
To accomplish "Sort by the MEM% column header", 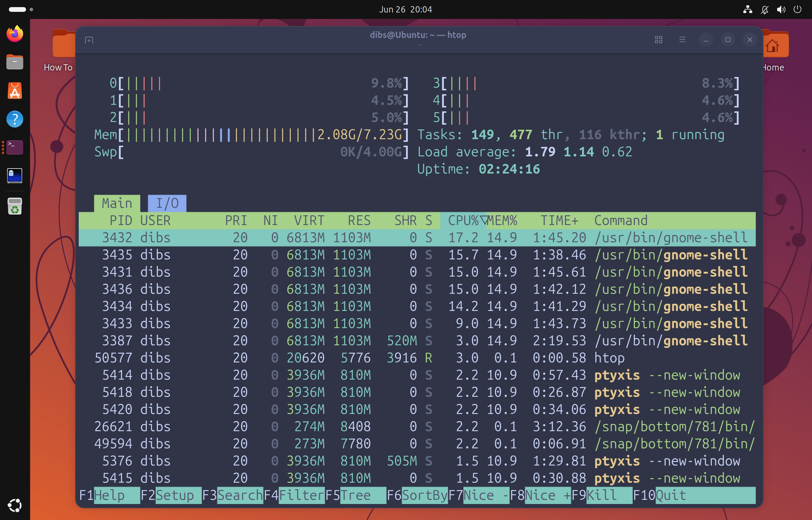I will tap(502, 221).
